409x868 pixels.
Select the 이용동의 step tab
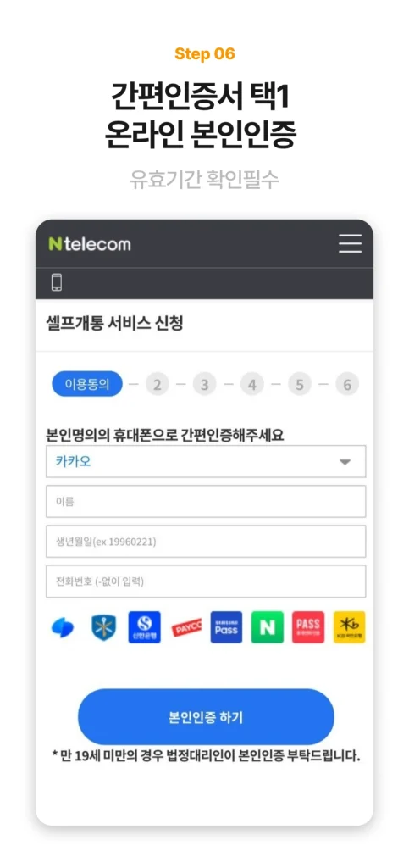tap(87, 384)
